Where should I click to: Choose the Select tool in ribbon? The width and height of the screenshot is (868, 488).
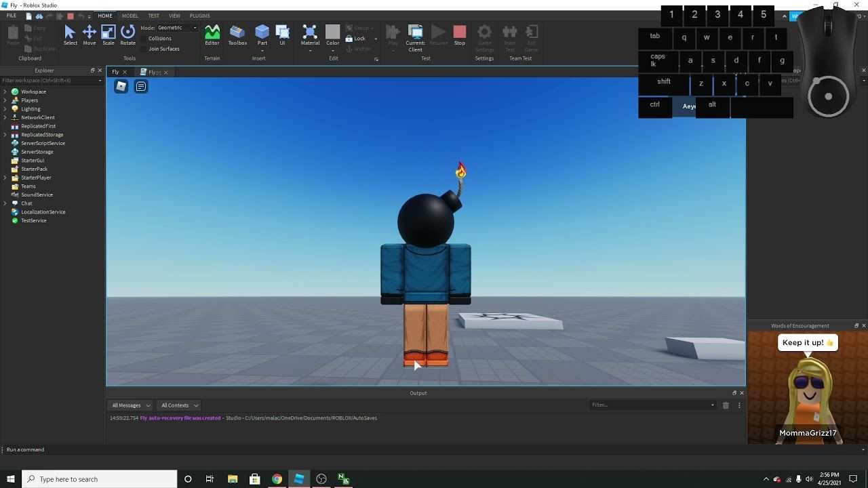pyautogui.click(x=70, y=35)
